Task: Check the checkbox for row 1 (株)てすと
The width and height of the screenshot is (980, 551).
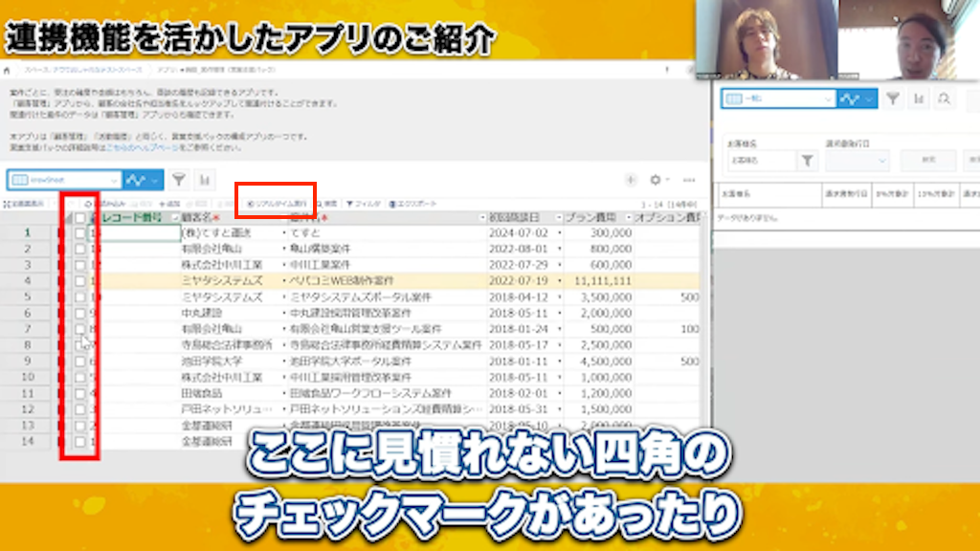Action: click(79, 233)
